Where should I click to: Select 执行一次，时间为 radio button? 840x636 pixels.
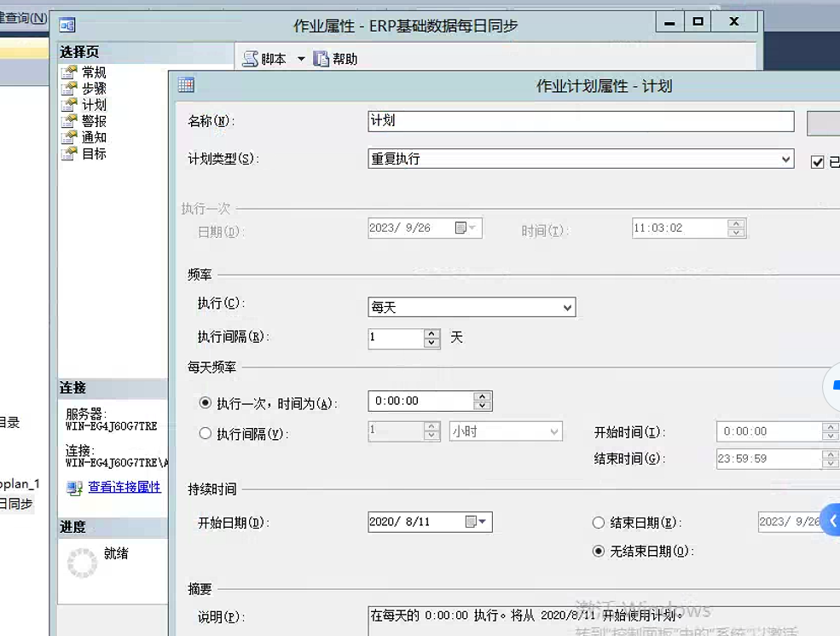(x=205, y=403)
